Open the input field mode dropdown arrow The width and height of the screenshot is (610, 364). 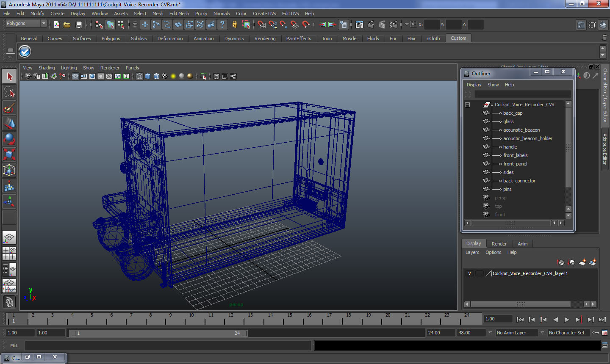coord(407,25)
